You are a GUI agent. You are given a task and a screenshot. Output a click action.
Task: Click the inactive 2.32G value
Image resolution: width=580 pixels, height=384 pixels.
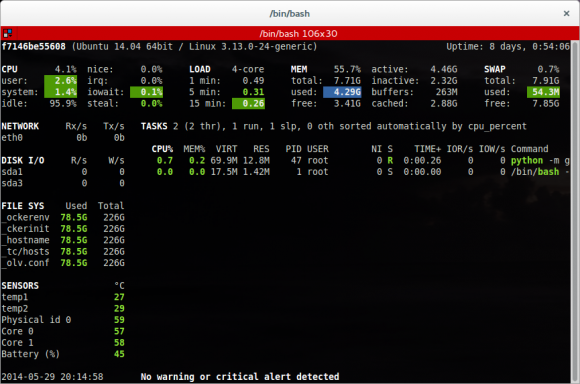[444, 81]
